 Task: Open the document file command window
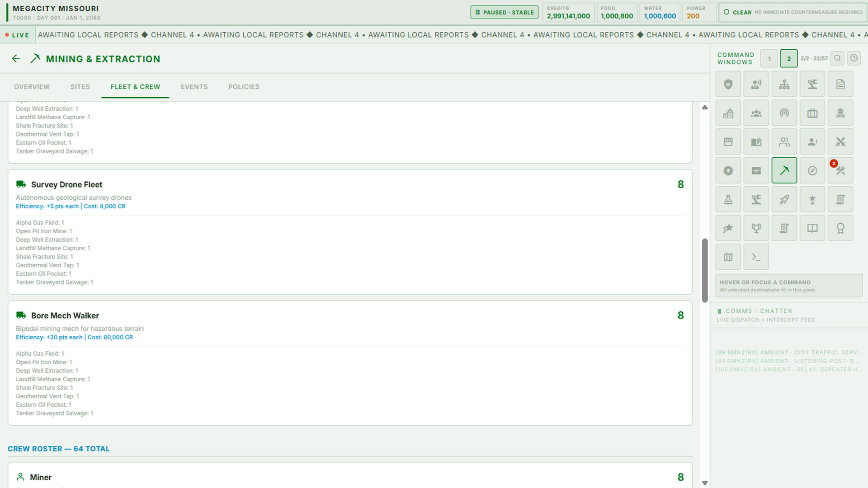click(x=840, y=84)
